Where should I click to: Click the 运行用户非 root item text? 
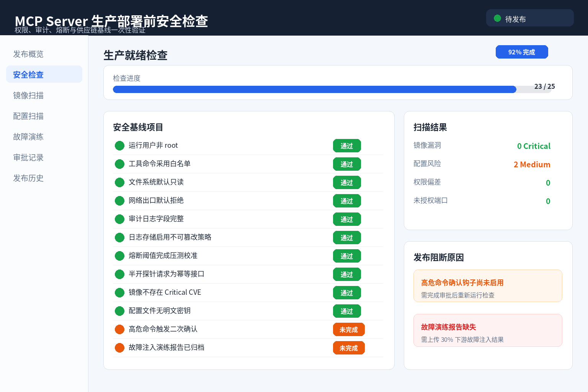click(x=153, y=145)
